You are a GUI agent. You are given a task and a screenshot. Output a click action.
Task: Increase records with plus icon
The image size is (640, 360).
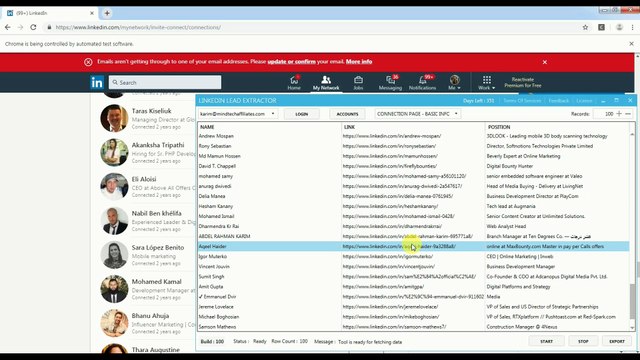(x=619, y=114)
